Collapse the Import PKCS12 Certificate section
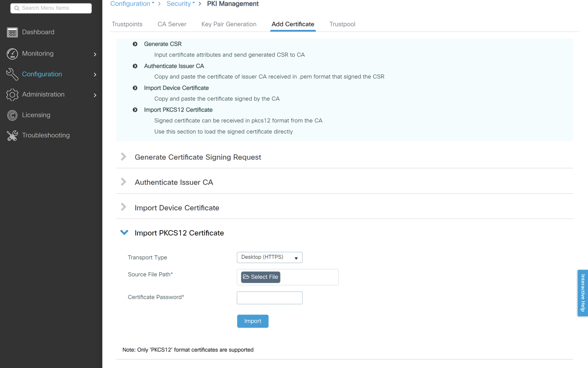Image resolution: width=588 pixels, height=368 pixels. tap(124, 233)
